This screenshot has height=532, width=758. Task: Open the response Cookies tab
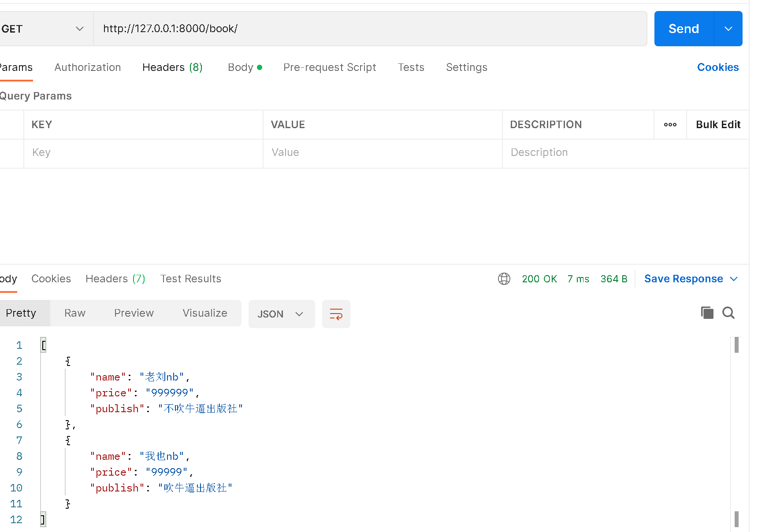coord(51,279)
